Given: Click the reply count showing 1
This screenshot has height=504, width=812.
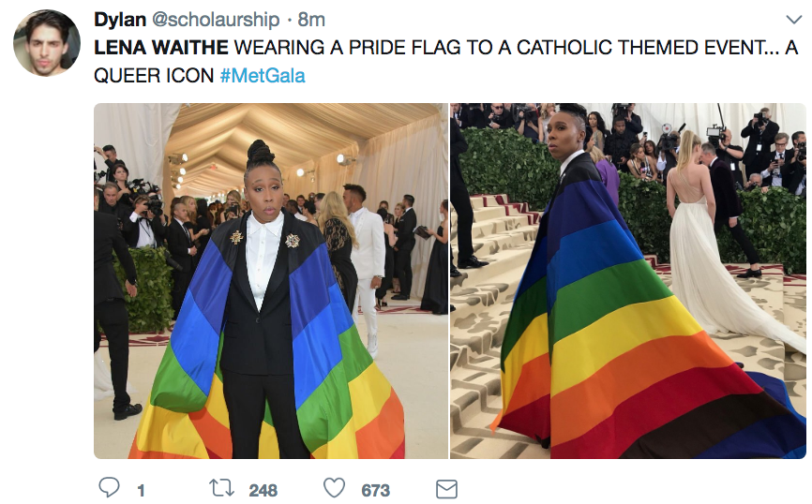Looking at the screenshot, I should [141, 490].
